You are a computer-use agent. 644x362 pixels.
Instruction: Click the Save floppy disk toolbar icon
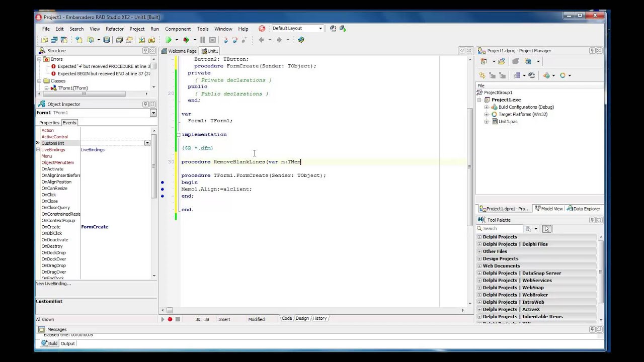pos(107,40)
